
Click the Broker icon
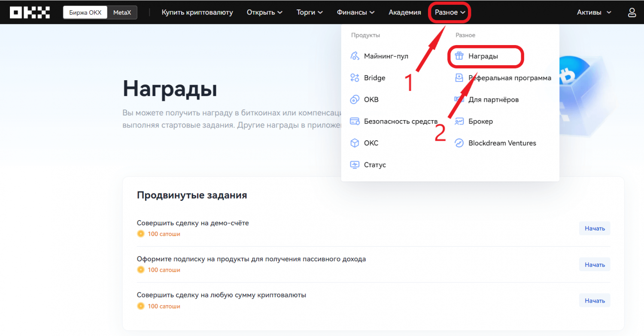tap(459, 121)
